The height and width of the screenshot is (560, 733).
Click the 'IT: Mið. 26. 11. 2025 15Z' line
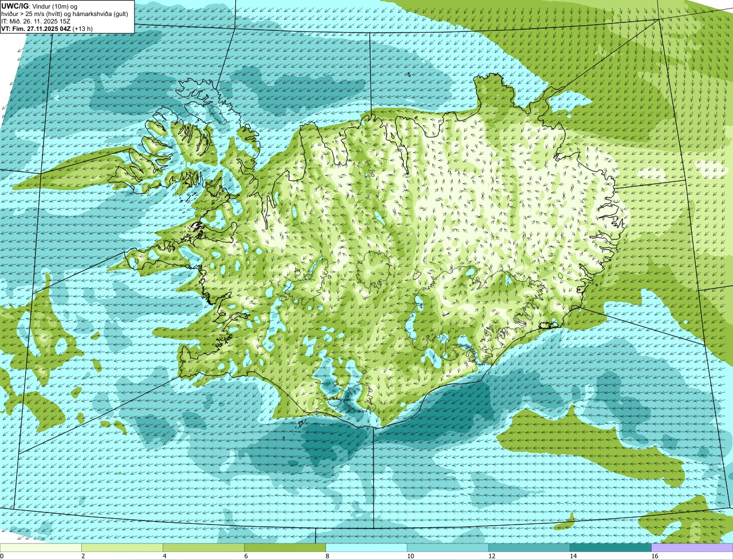coord(36,21)
